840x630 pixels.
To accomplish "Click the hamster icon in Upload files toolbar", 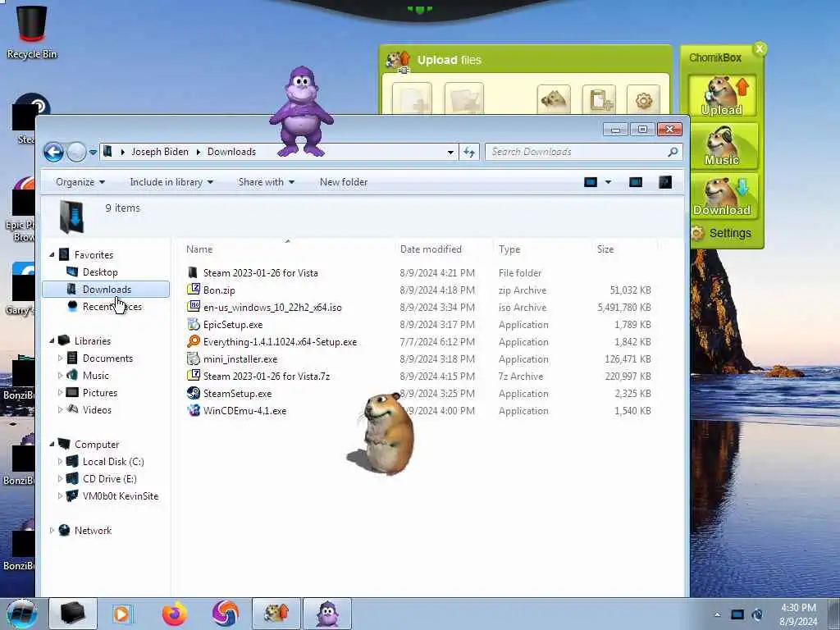I will [x=554, y=99].
